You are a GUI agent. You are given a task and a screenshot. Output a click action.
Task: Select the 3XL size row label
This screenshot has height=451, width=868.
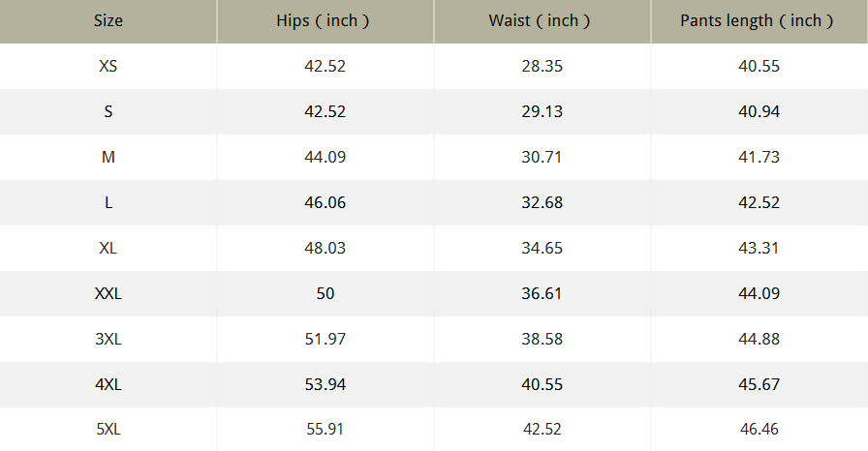(x=108, y=339)
